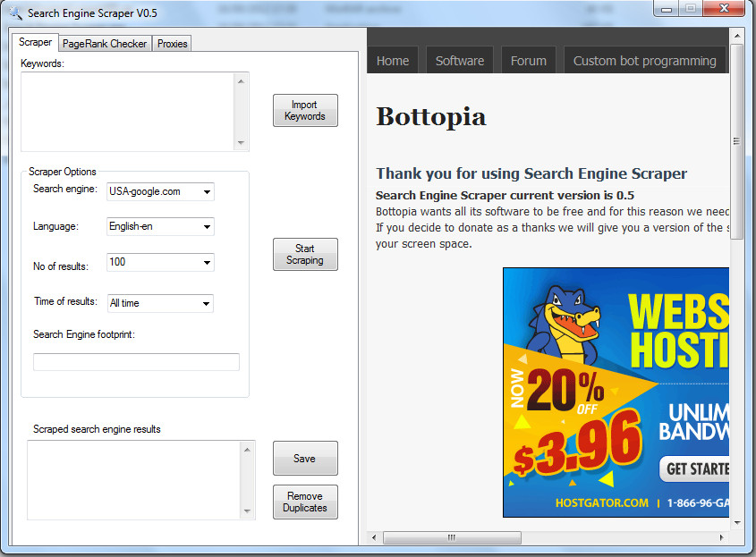This screenshot has width=756, height=557.
Task: Click the Search Engine Scraper title bar icon
Action: (15, 13)
